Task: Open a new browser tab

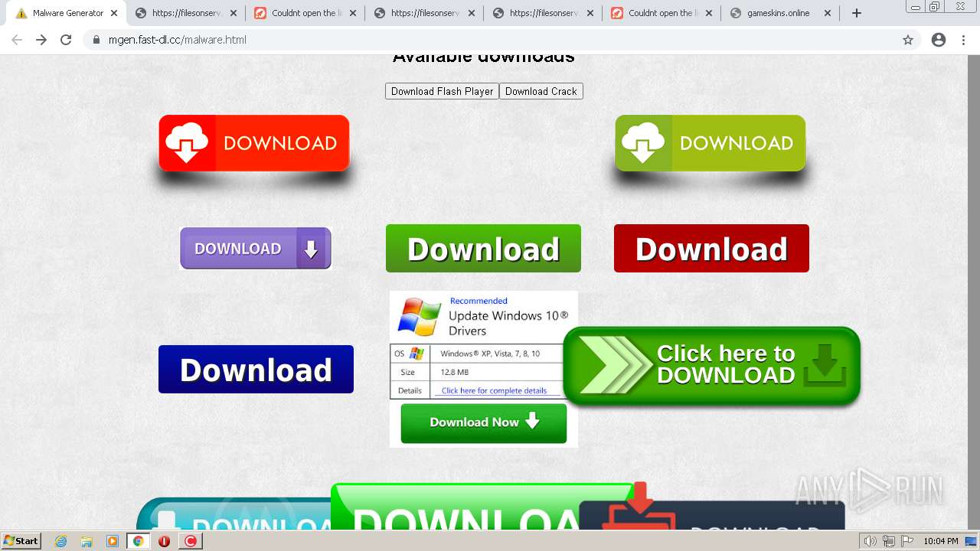Action: click(x=857, y=13)
